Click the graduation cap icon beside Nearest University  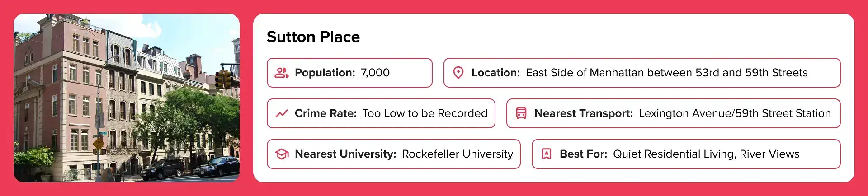click(282, 154)
